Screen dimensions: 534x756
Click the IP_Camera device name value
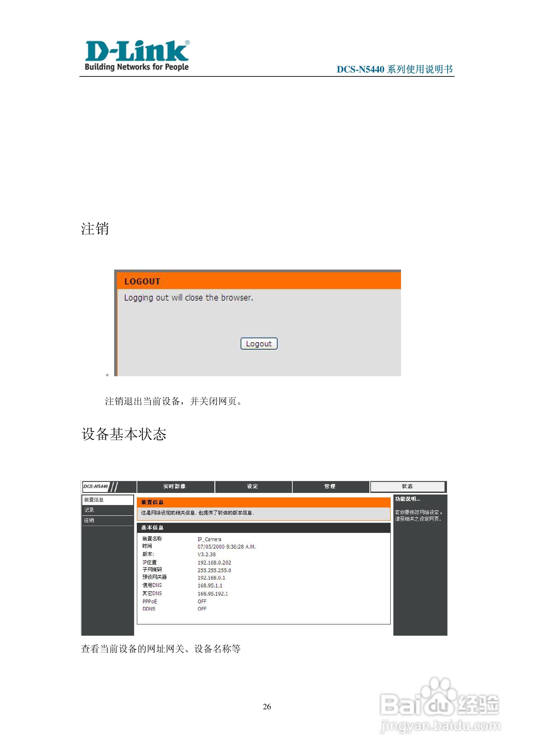coord(209,539)
